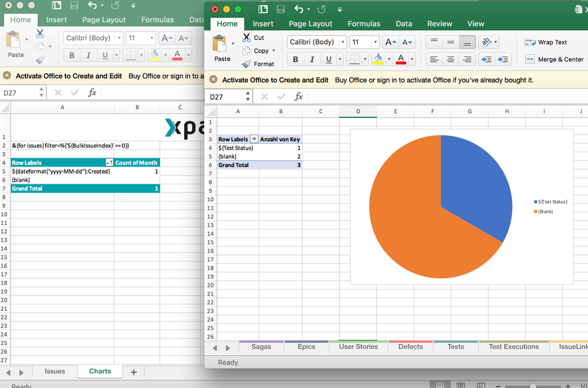Viewport: 588px width, 388px height.
Task: Open font color dropdown arrow in front window
Action: (x=412, y=59)
